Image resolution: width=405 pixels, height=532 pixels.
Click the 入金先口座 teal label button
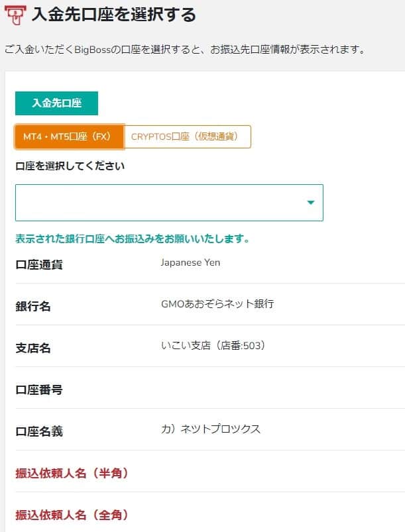(57, 103)
